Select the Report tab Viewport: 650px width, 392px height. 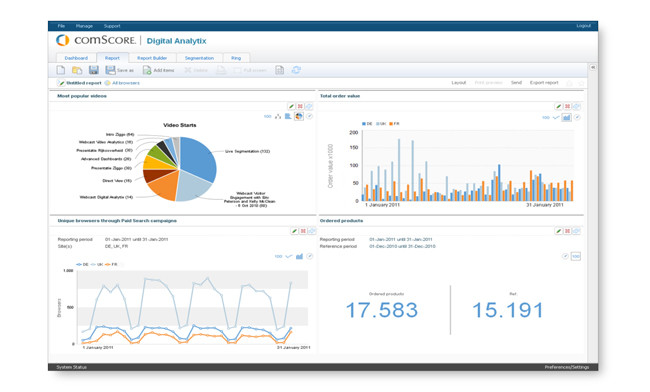tap(112, 58)
